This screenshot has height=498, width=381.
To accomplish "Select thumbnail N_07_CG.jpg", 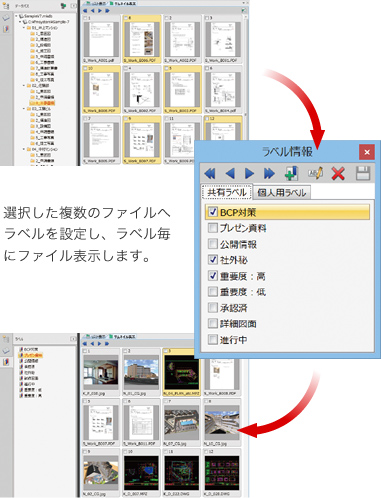I will 182,423.
